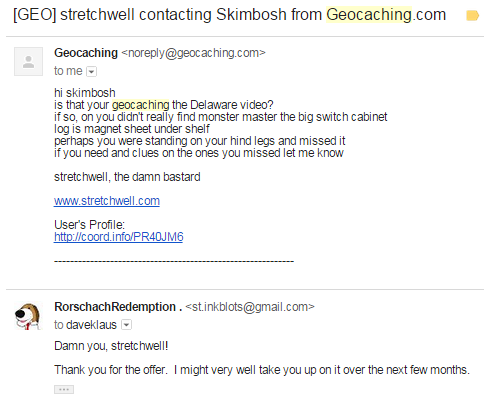This screenshot has width=484, height=402.
Task: Click the 'Damn you, stretchwell!' reply text
Action: (x=111, y=346)
